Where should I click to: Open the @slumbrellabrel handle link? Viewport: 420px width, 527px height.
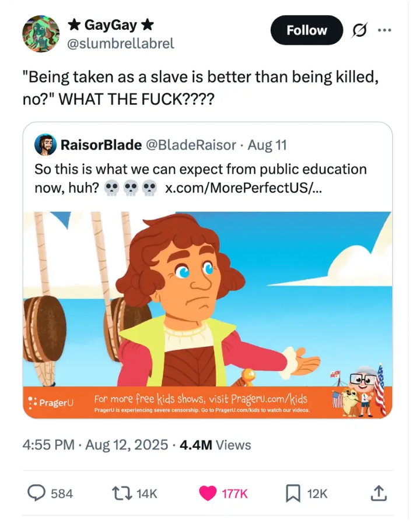click(x=121, y=44)
